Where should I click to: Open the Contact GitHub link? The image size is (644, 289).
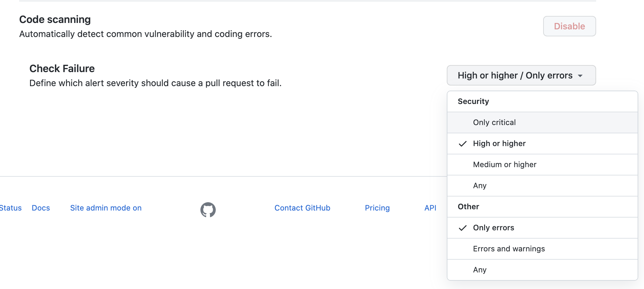pyautogui.click(x=302, y=208)
